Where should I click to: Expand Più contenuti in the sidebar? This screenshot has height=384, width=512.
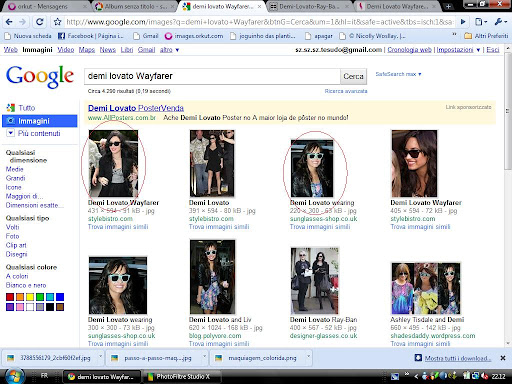pyautogui.click(x=34, y=133)
